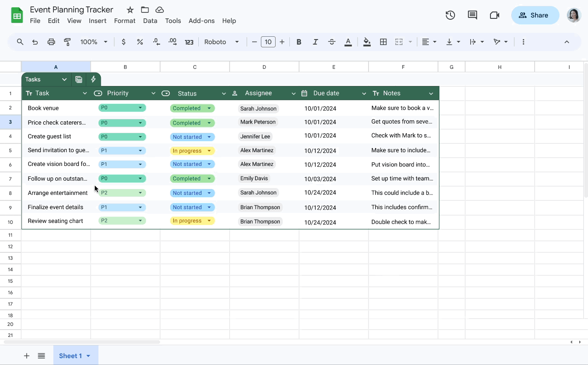The image size is (588, 365).
Task: Star the Event Planning Tracker document
Action: pyautogui.click(x=130, y=10)
